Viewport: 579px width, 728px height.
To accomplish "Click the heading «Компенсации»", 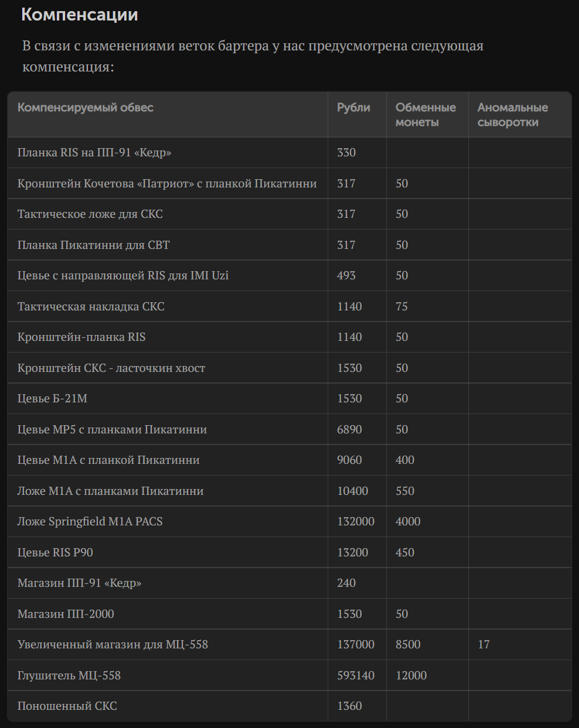I will click(x=80, y=15).
